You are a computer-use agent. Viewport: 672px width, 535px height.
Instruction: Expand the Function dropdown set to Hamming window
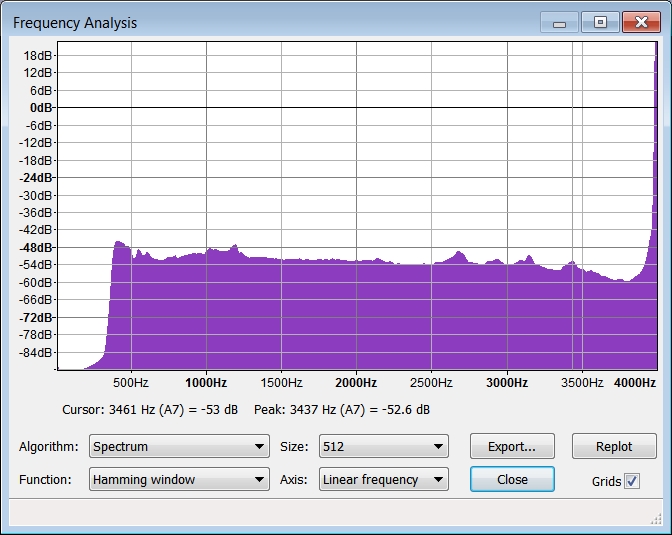[x=179, y=480]
